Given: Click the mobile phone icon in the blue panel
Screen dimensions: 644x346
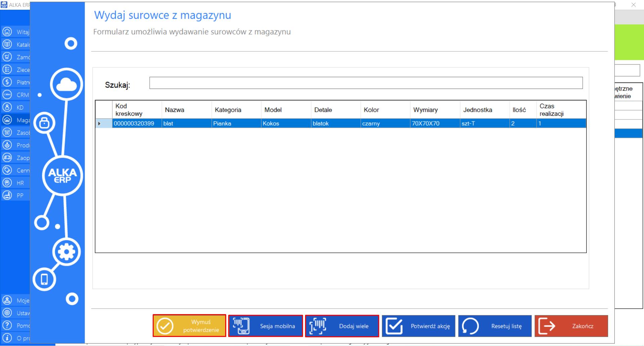Looking at the screenshot, I should point(44,279).
